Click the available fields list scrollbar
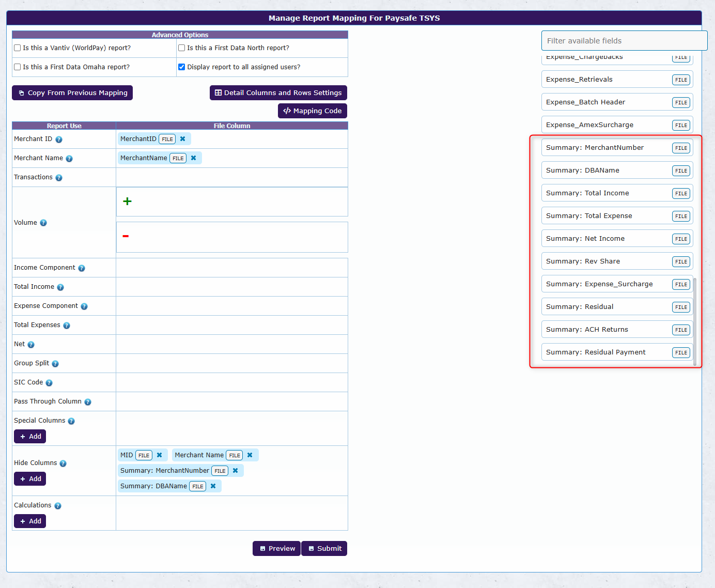This screenshot has width=715, height=588. tap(695, 321)
